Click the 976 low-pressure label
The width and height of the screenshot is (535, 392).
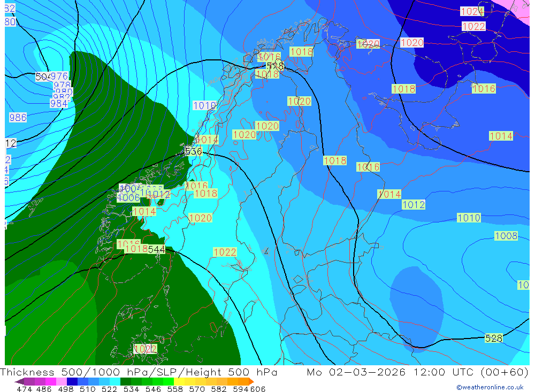(59, 76)
